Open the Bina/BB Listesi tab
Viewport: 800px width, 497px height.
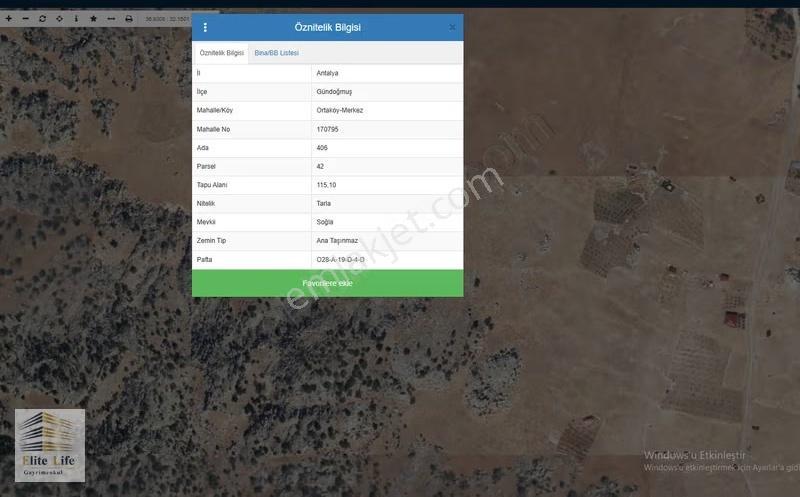[x=277, y=53]
